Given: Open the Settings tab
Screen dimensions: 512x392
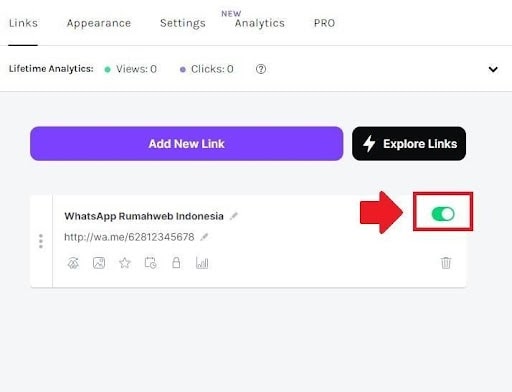Looking at the screenshot, I should click(x=183, y=23).
